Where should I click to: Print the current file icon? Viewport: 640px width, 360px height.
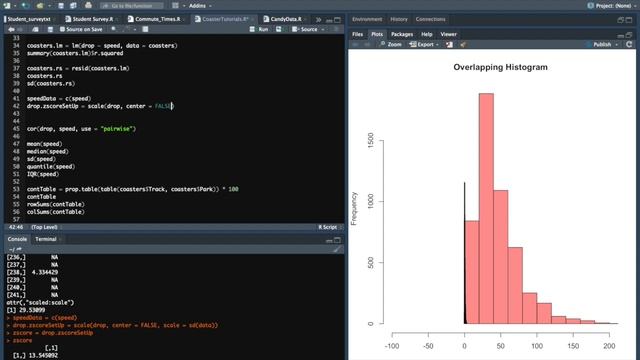coord(88,6)
